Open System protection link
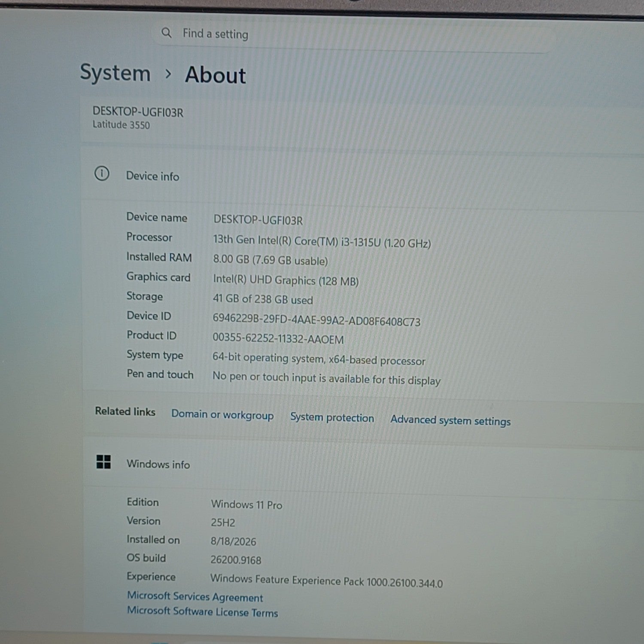 pyautogui.click(x=332, y=417)
